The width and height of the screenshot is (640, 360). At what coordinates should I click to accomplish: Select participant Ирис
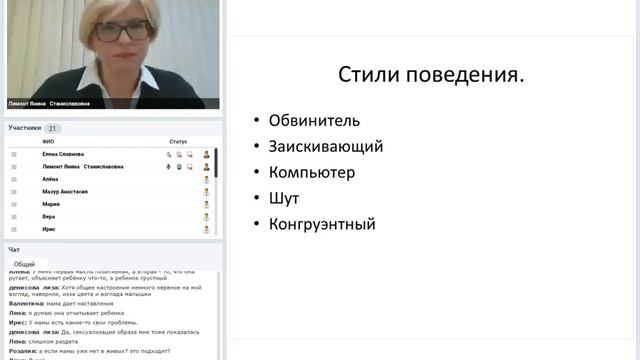coord(49,229)
